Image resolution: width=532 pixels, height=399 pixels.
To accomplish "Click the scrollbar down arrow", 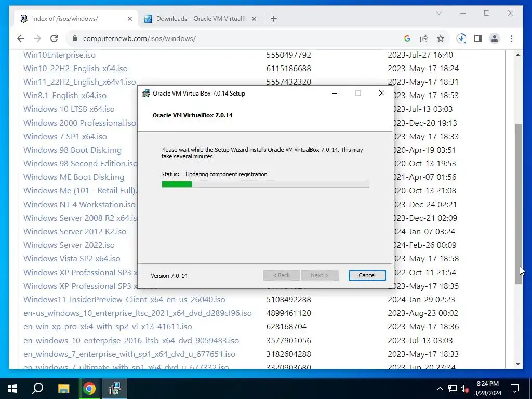I will [x=518, y=364].
